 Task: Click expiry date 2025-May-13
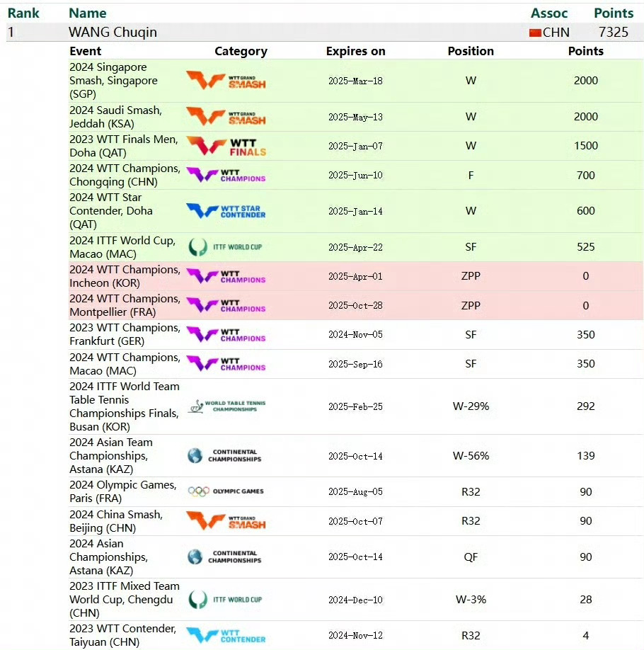pyautogui.click(x=355, y=117)
